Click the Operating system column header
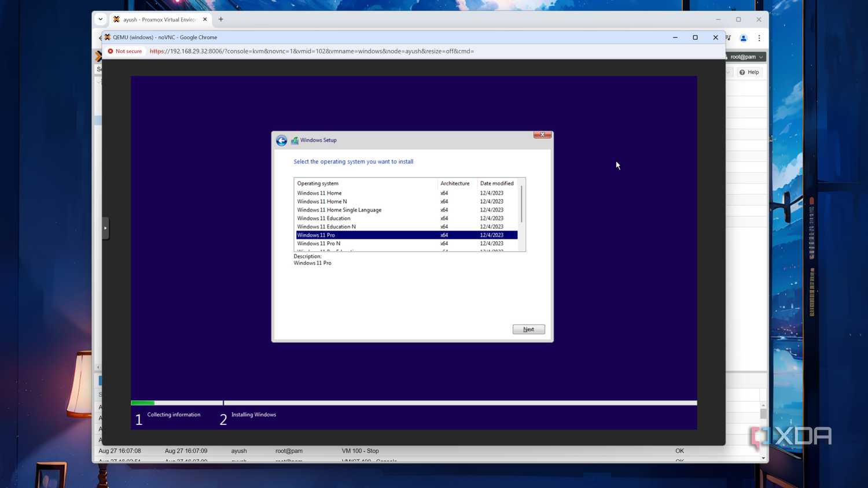The image size is (868, 488). [366, 183]
